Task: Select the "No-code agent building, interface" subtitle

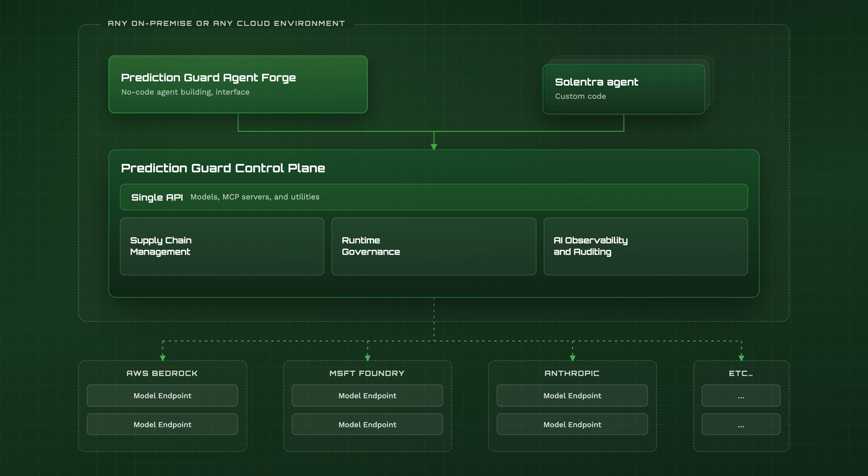Action: [x=185, y=92]
